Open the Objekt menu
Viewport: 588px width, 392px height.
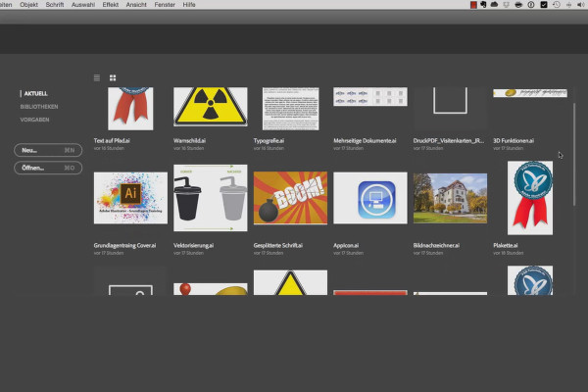click(x=28, y=5)
